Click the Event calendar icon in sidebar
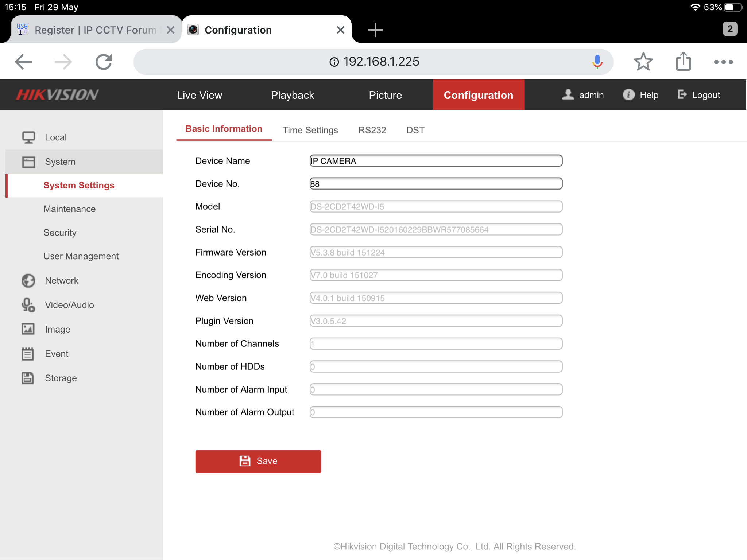The height and width of the screenshot is (560, 747). [x=27, y=354]
